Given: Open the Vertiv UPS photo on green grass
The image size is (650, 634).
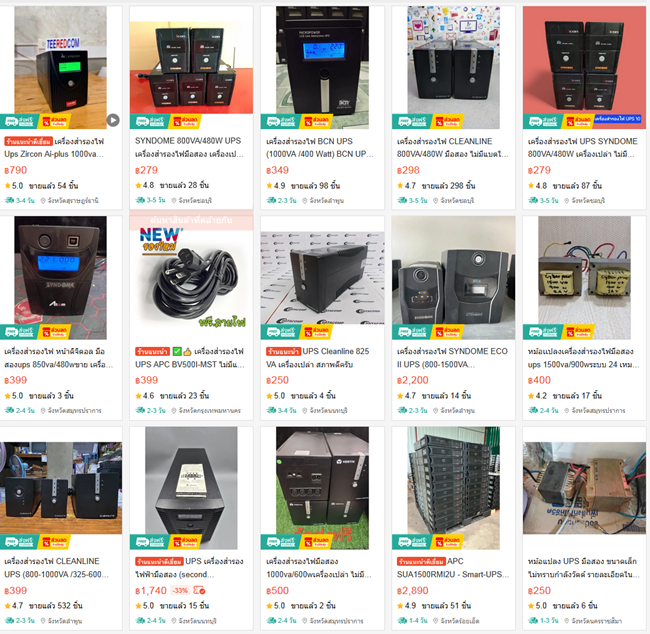Looking at the screenshot, I should (x=322, y=488).
